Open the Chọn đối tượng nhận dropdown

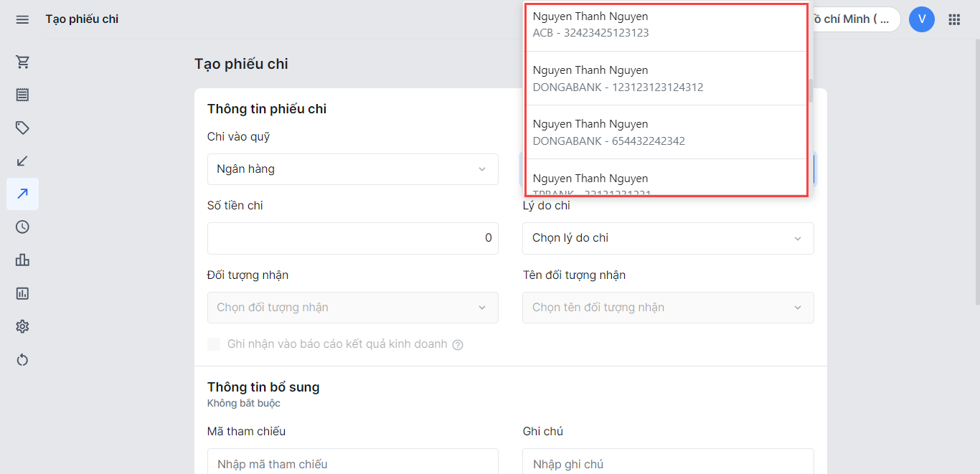point(352,308)
